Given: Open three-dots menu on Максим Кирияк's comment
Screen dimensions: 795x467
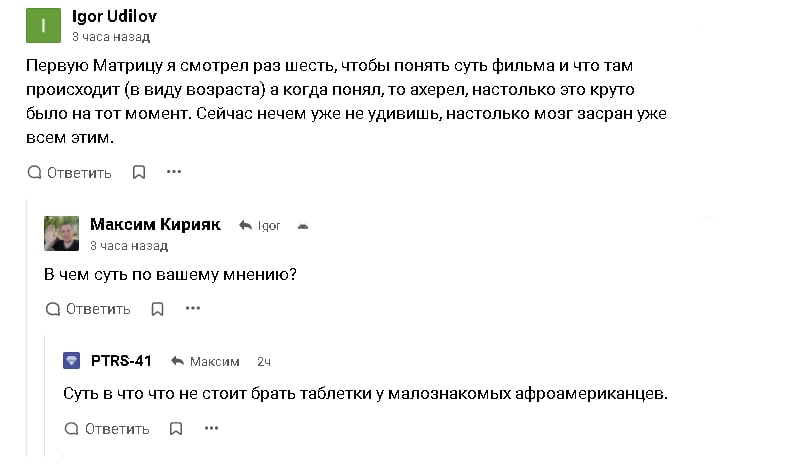Looking at the screenshot, I should coord(193,309).
